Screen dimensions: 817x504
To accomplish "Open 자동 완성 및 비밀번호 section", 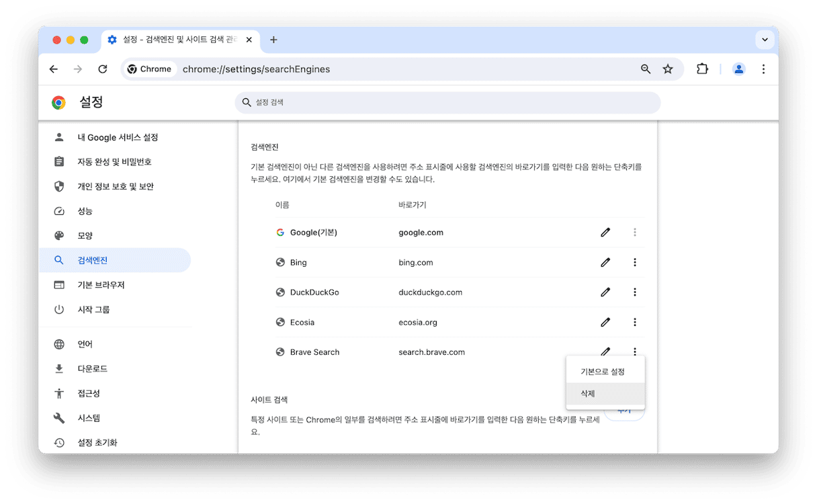I will (115, 162).
